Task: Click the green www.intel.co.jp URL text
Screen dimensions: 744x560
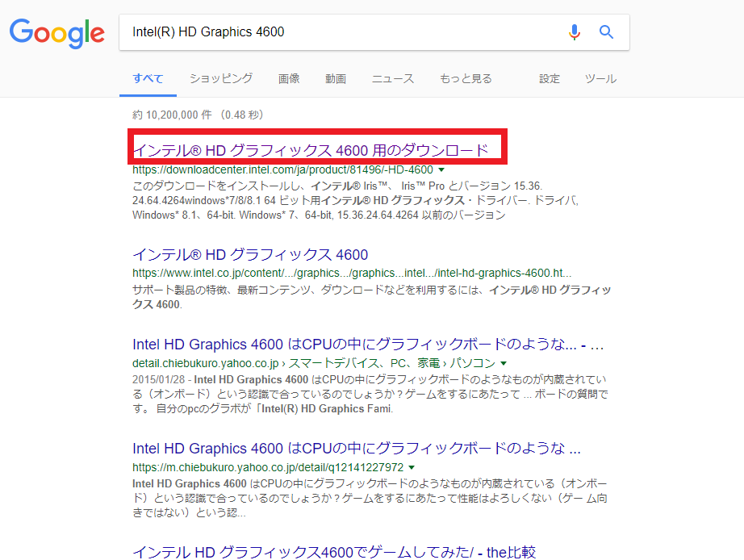Action: coord(352,274)
